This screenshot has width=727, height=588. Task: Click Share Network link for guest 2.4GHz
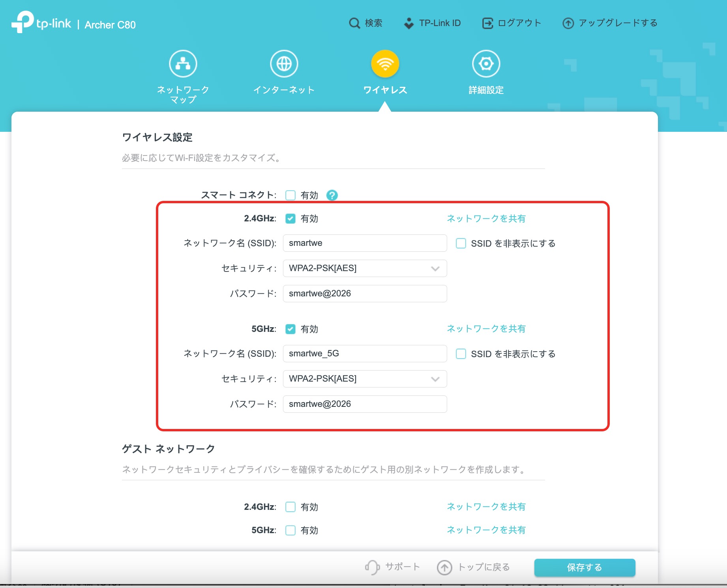(486, 507)
